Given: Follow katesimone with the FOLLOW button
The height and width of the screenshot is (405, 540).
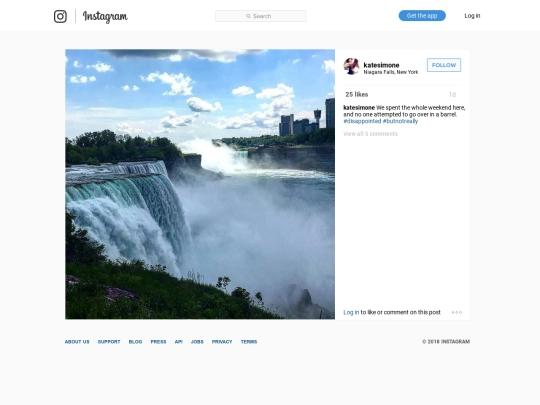Looking at the screenshot, I should click(444, 65).
